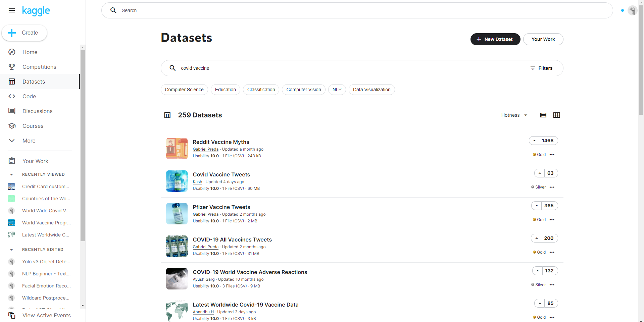644x322 pixels.
Task: Click the New Dataset button
Action: click(x=495, y=39)
